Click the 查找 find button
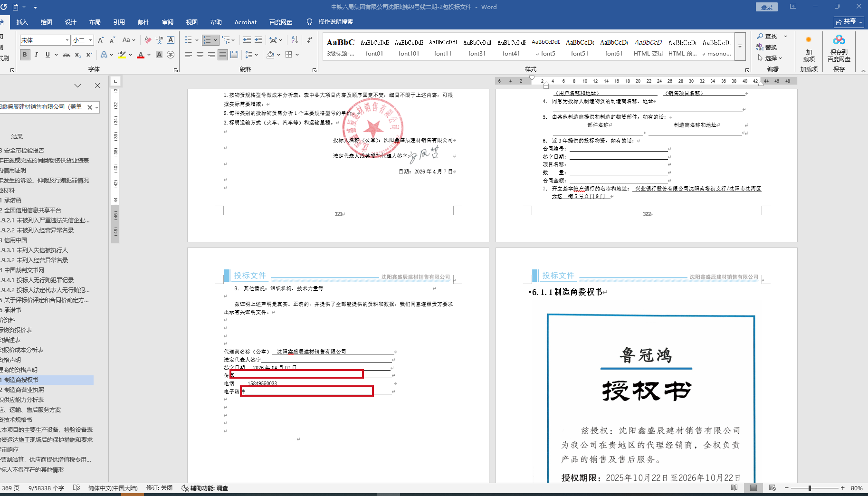This screenshot has width=868, height=496. pos(768,36)
